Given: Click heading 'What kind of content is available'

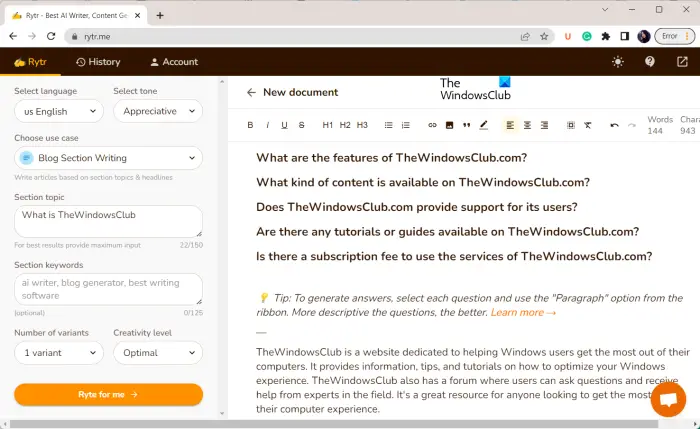Looking at the screenshot, I should pos(423,182).
